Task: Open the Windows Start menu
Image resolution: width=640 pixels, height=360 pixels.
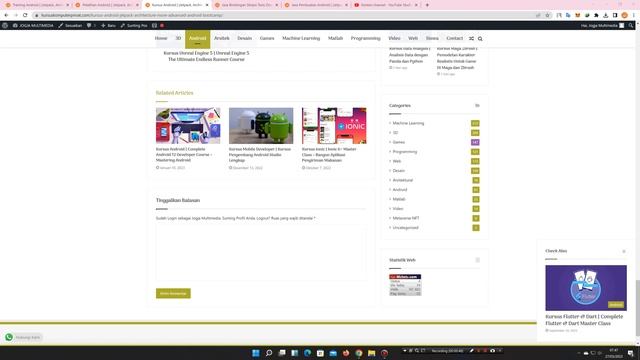Action: [x=256, y=353]
